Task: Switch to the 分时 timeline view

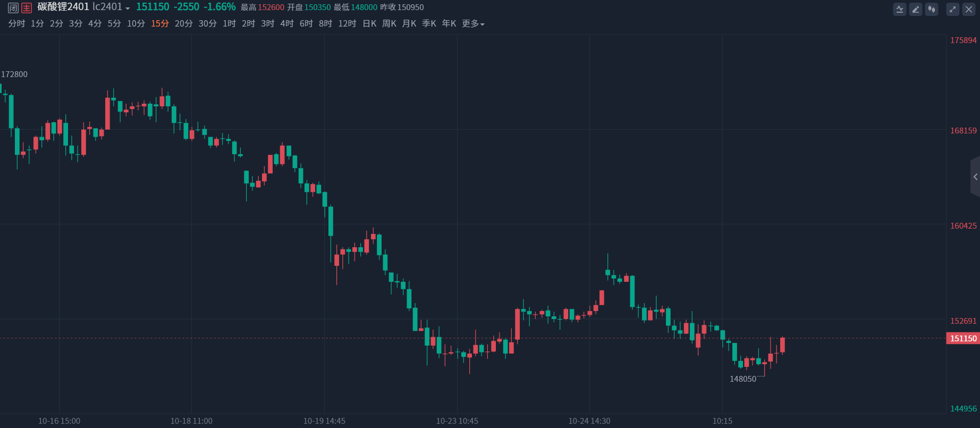Action: [x=16, y=23]
